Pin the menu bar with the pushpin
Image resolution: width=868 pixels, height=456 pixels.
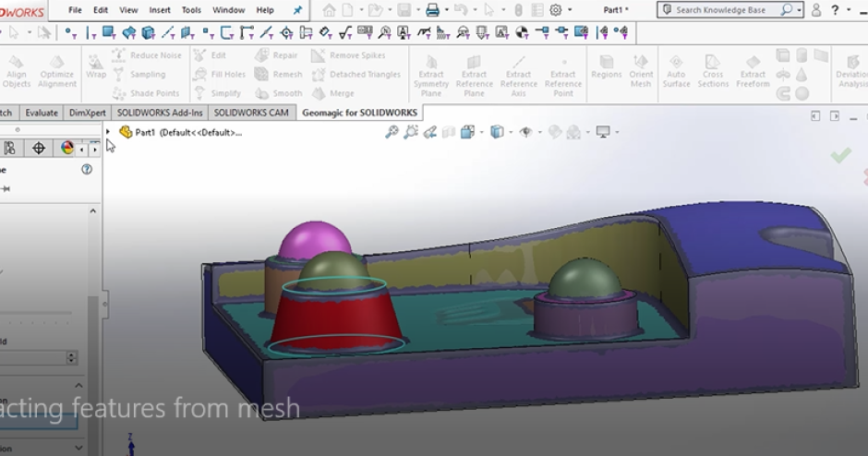coord(297,10)
